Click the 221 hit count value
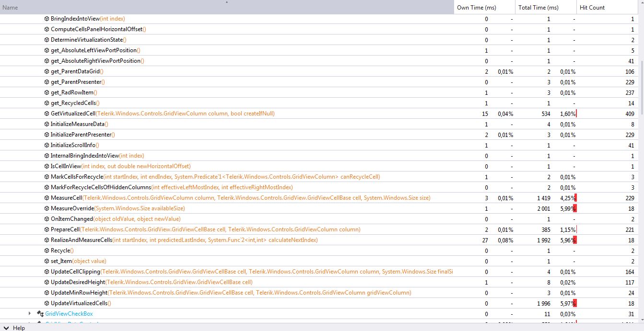The height and width of the screenshot is (331, 644). tap(629, 229)
